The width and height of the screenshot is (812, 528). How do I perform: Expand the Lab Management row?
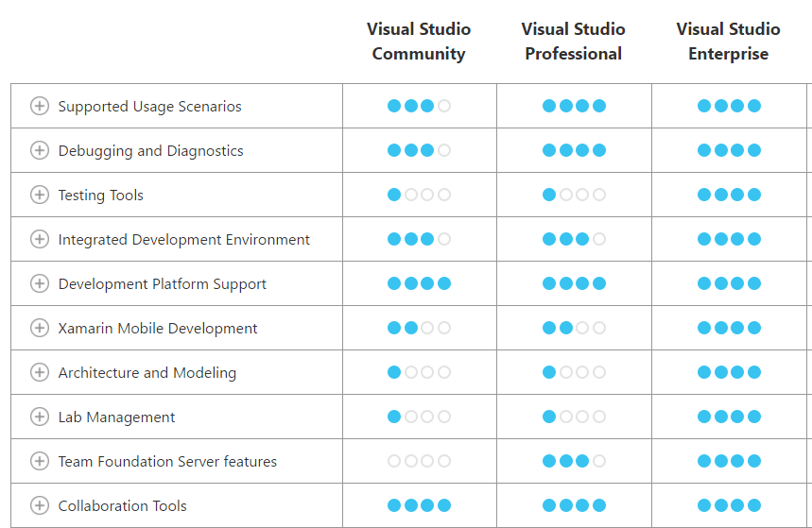pyautogui.click(x=40, y=417)
